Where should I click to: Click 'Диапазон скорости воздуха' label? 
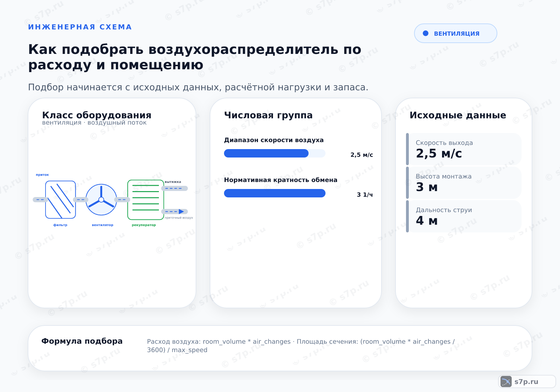(274, 140)
